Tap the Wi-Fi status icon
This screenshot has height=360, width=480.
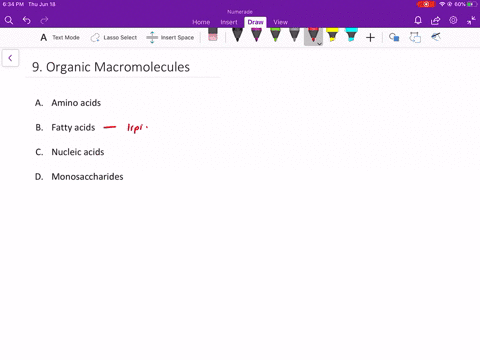pyautogui.click(x=442, y=4)
